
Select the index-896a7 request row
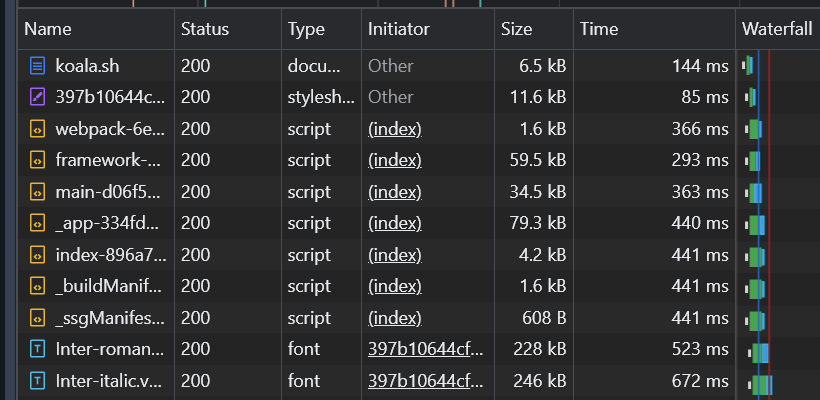click(108, 255)
